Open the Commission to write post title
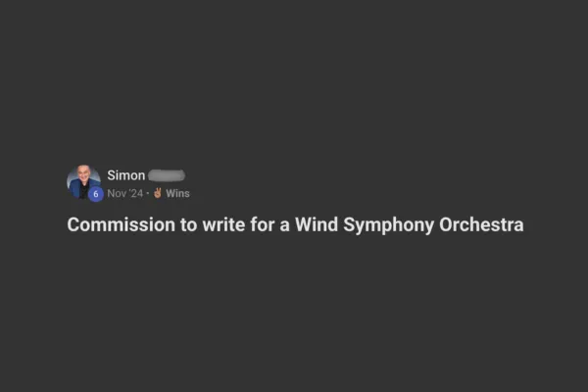The height and width of the screenshot is (392, 588). coord(295,225)
